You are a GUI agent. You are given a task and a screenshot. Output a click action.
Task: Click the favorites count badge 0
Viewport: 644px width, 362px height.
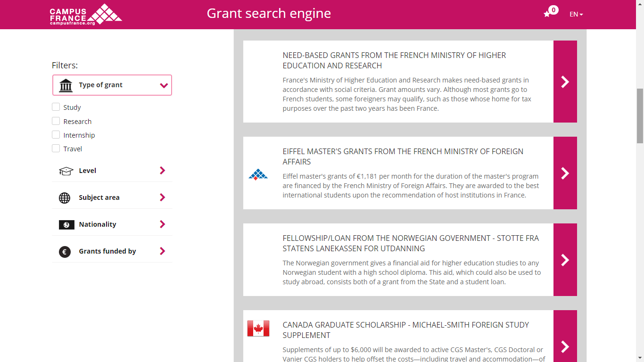[x=553, y=9]
